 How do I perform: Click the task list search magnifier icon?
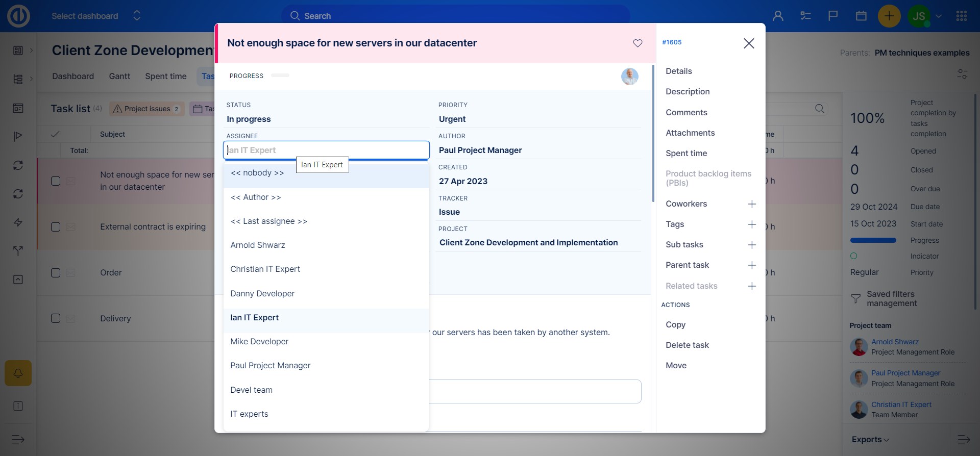(x=820, y=109)
